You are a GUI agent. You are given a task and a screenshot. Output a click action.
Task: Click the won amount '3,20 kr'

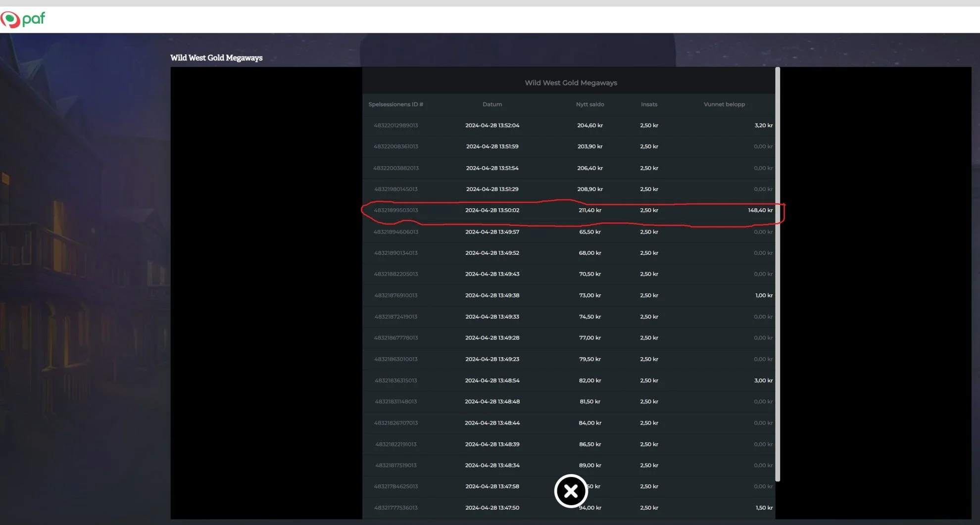pyautogui.click(x=764, y=126)
